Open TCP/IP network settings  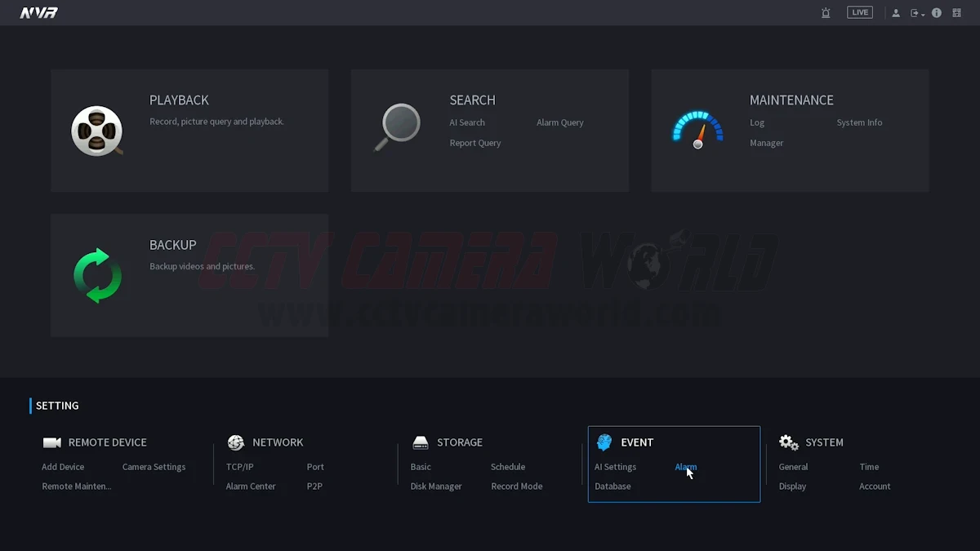(x=239, y=467)
